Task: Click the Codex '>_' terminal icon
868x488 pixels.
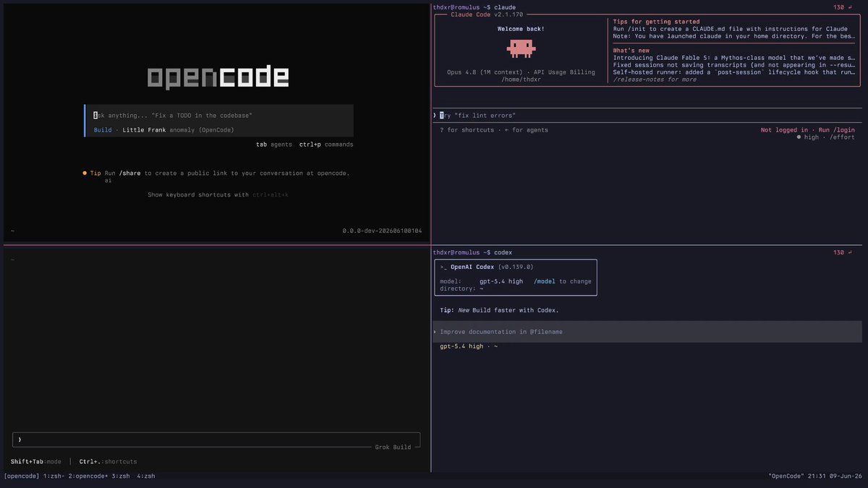Action: pyautogui.click(x=443, y=267)
